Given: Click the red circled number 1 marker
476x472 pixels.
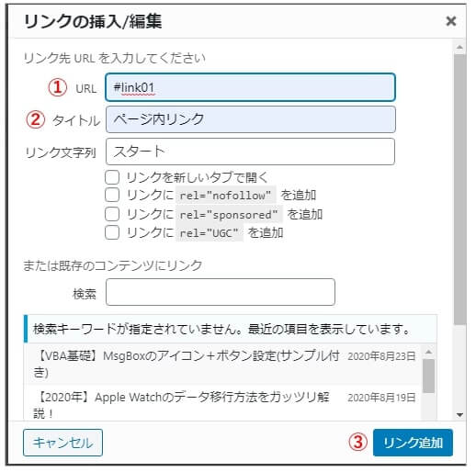Looking at the screenshot, I should [58, 87].
